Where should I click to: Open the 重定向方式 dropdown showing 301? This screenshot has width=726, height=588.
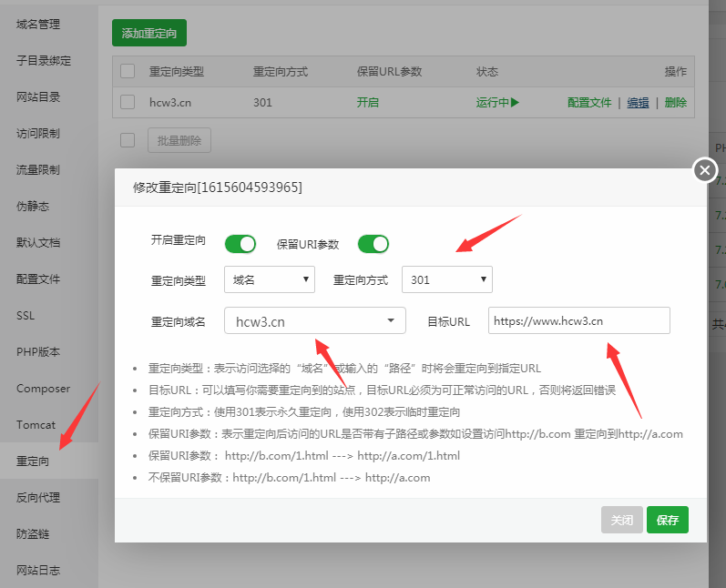click(447, 279)
